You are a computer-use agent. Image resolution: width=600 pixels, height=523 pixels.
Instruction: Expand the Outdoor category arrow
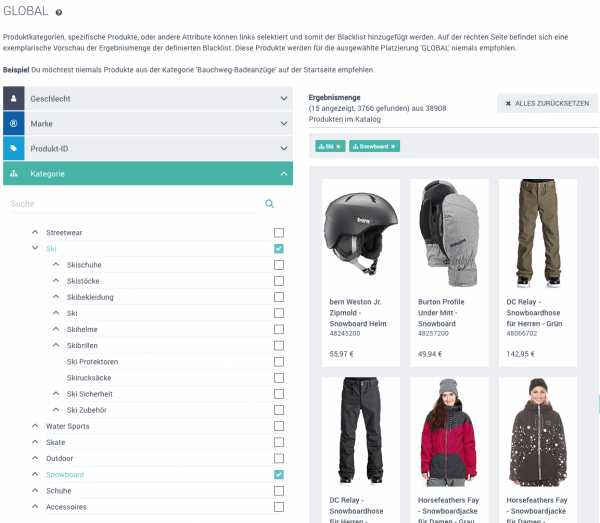point(35,458)
